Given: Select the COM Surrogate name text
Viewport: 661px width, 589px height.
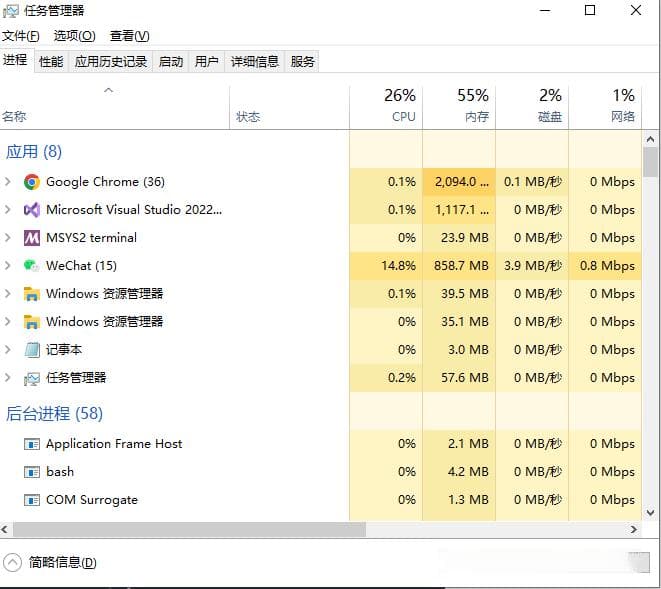Looking at the screenshot, I should click(x=92, y=500).
